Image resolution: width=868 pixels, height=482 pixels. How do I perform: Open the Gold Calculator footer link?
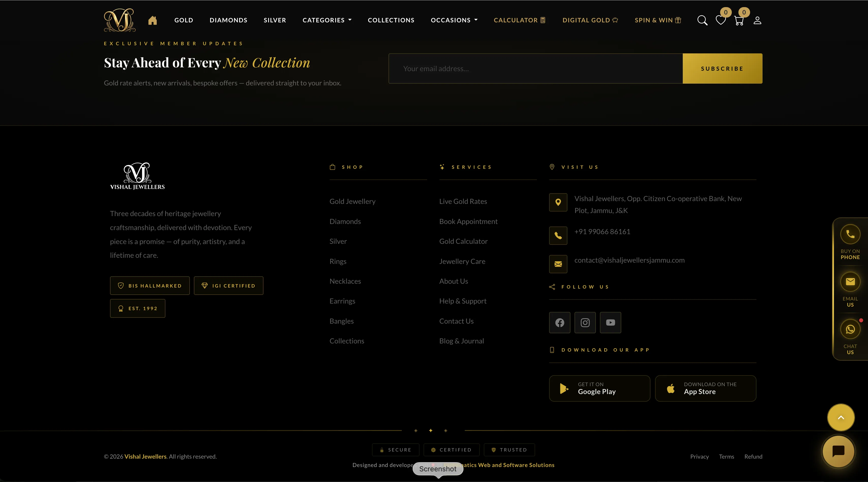tap(463, 241)
